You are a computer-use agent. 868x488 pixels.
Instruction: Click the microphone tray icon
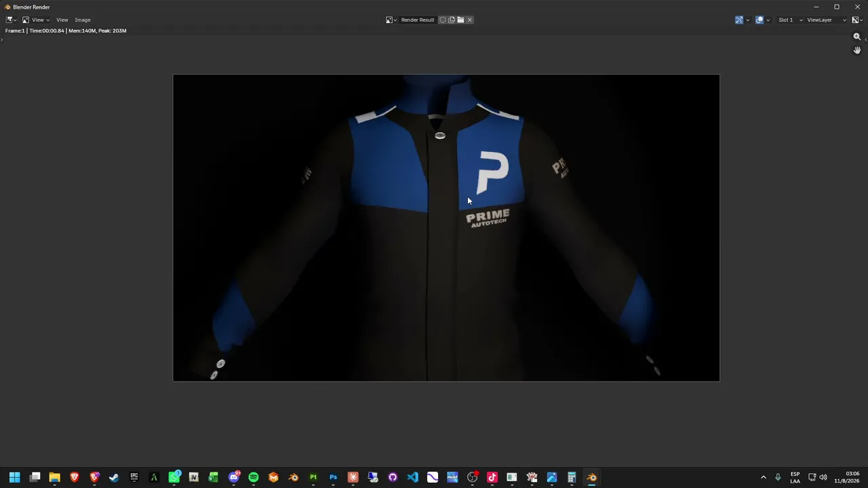point(778,477)
